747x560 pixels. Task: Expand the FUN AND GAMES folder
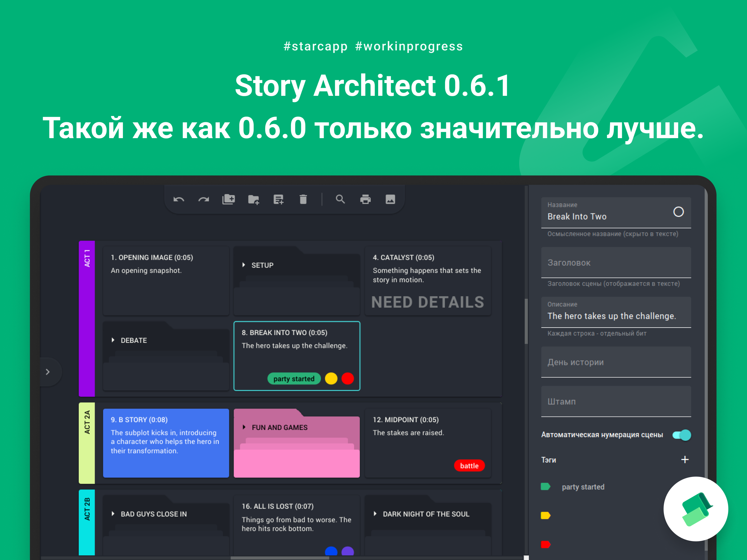coord(244,427)
